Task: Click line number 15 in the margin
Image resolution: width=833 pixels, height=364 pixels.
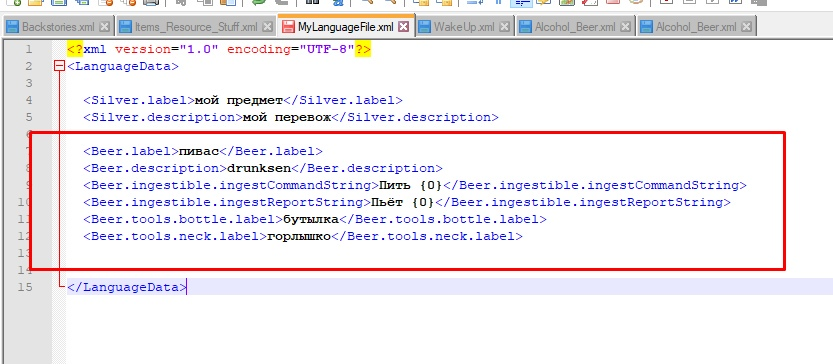Action: click(25, 287)
